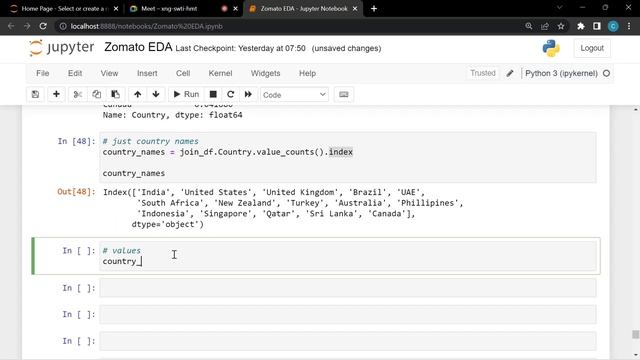640x360 pixels.
Task: Click the pencil edit mode icon
Action: click(510, 73)
